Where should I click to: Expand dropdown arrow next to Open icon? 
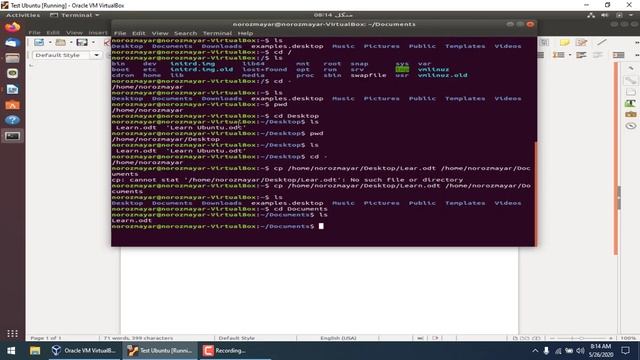click(x=71, y=42)
